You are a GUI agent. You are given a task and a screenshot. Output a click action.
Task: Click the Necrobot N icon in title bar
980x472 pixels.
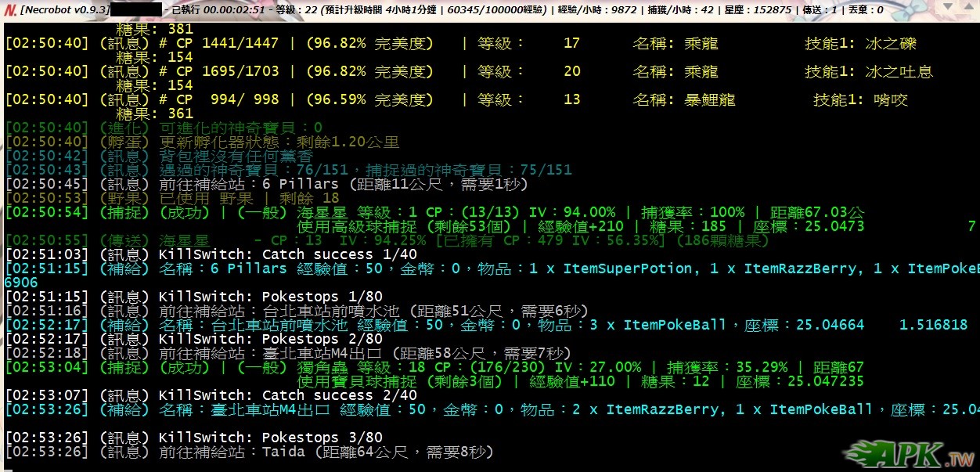coord(9,9)
